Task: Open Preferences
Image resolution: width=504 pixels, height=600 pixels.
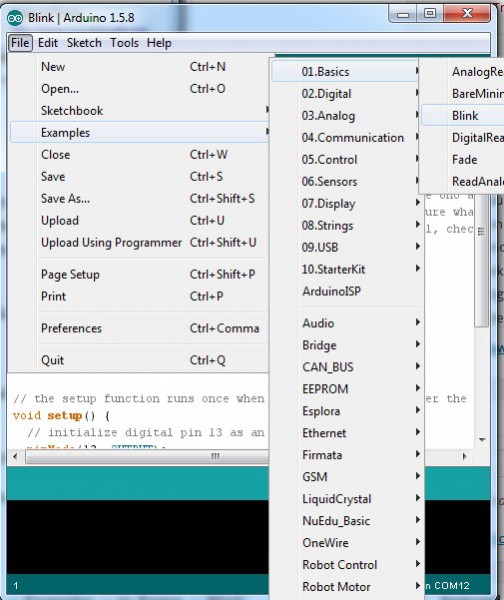Action: point(139,328)
